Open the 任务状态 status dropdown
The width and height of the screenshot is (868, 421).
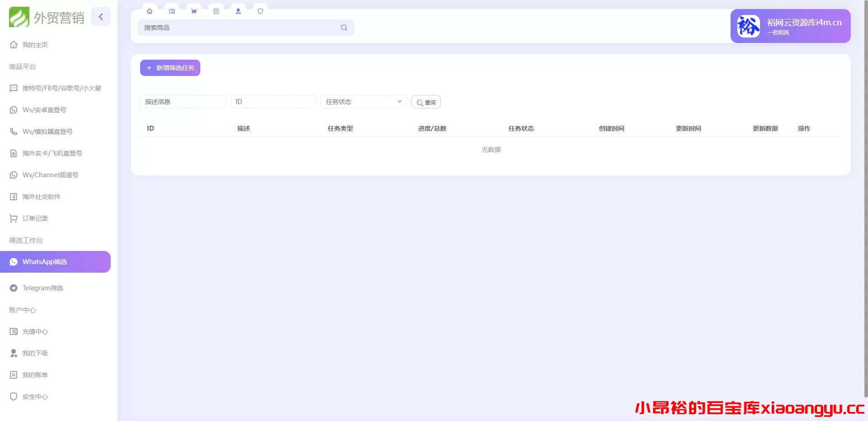[363, 102]
